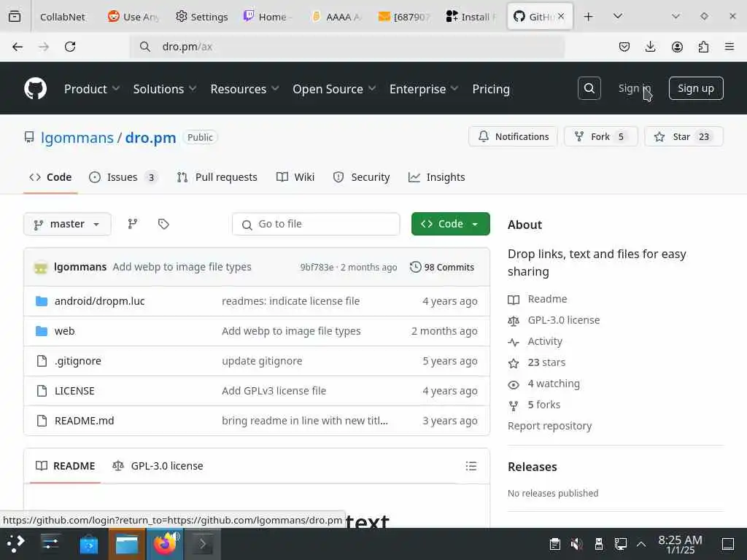Click the system settings taskbar icon
This screenshot has width=747, height=560.
click(x=50, y=544)
